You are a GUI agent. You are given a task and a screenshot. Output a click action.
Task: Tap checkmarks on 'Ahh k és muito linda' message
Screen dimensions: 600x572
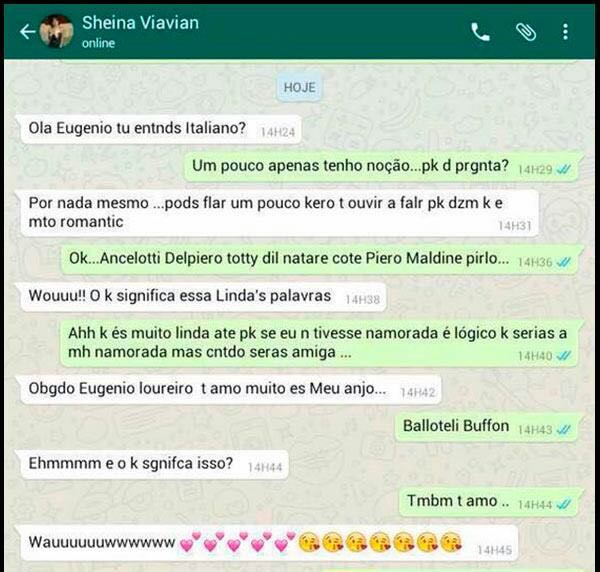[x=563, y=355]
